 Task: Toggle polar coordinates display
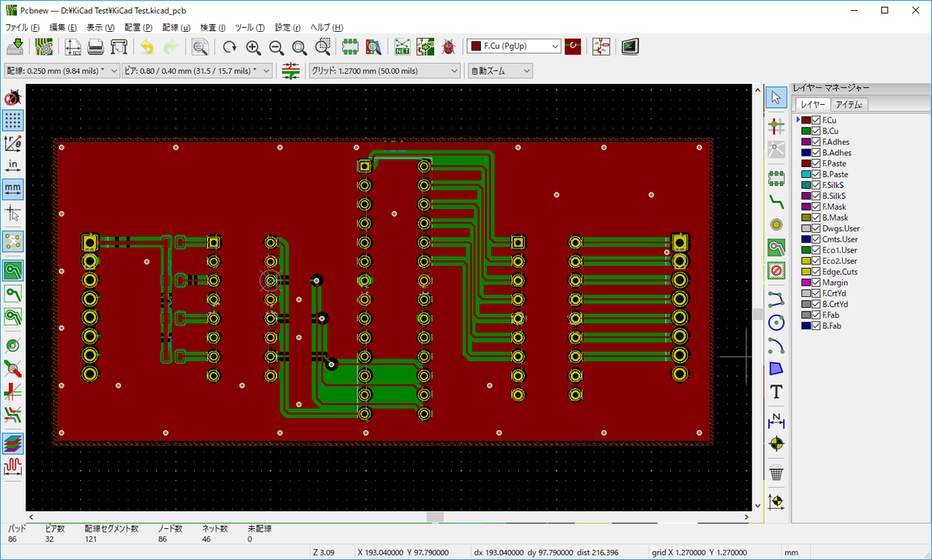tap(13, 143)
